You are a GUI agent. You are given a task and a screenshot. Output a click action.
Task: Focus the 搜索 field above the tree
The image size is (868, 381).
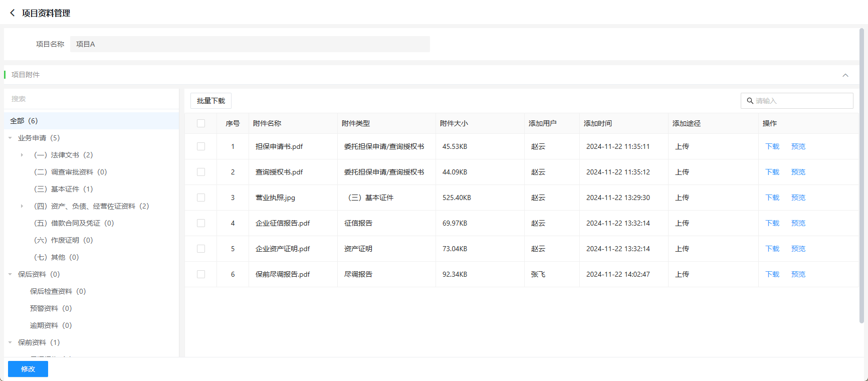click(x=91, y=99)
